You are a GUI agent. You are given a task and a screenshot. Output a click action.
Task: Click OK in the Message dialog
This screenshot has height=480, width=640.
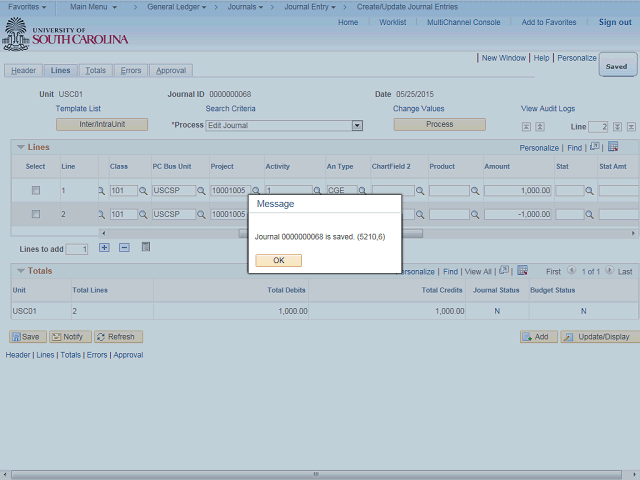[x=279, y=260]
